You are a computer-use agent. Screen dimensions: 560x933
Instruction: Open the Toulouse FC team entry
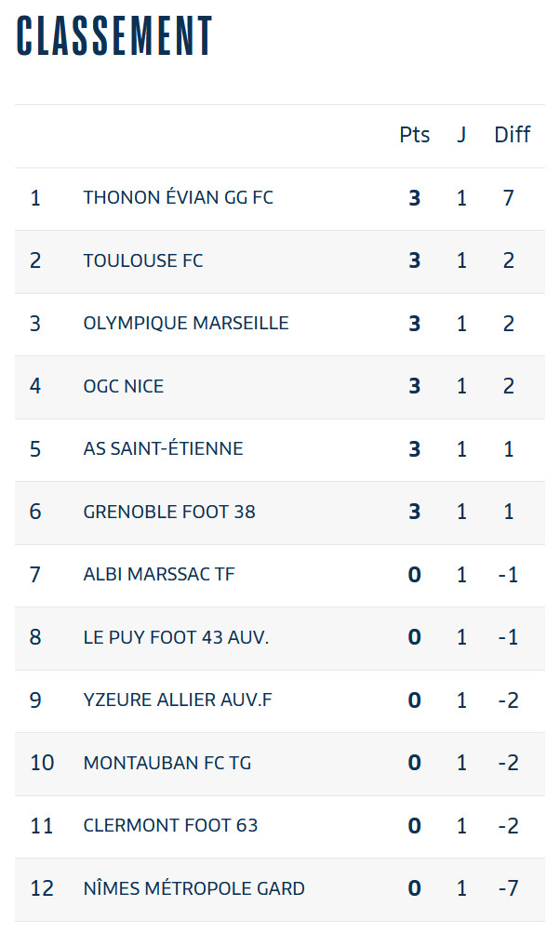point(142,260)
